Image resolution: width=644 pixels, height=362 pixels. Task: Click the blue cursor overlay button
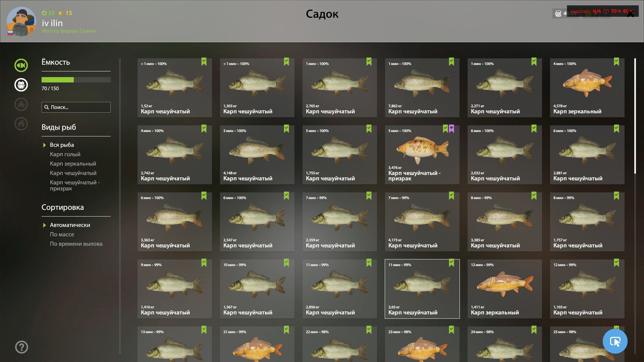tap(615, 341)
